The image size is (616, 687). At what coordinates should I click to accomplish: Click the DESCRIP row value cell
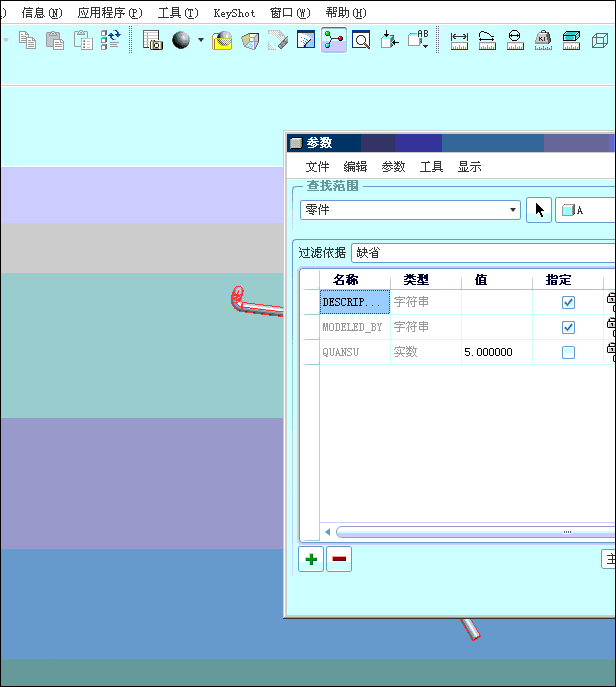coord(497,302)
